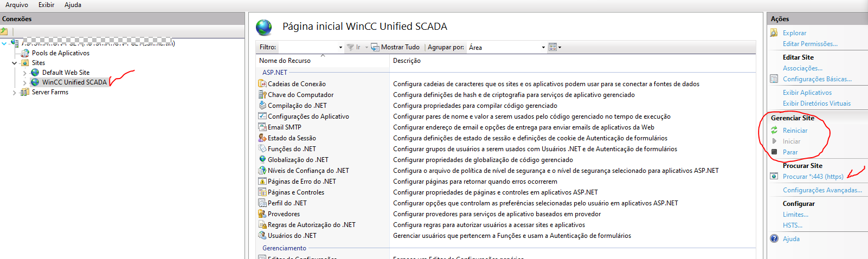Click the Limites link
This screenshot has width=868, height=259.
(x=795, y=215)
